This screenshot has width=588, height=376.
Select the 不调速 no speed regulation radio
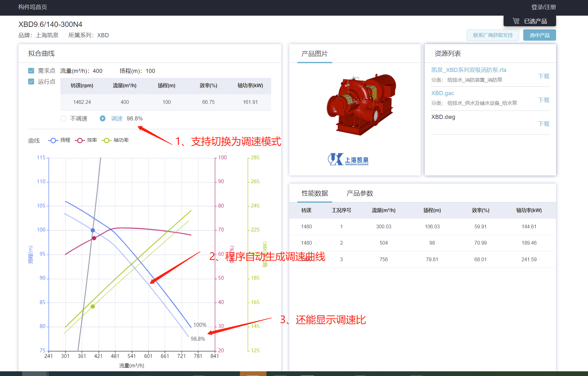(x=63, y=118)
